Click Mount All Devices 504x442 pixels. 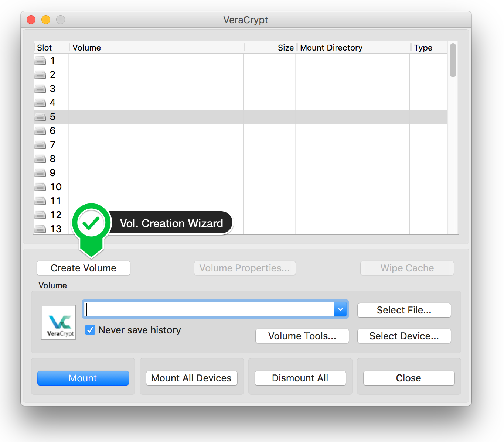[x=191, y=378]
